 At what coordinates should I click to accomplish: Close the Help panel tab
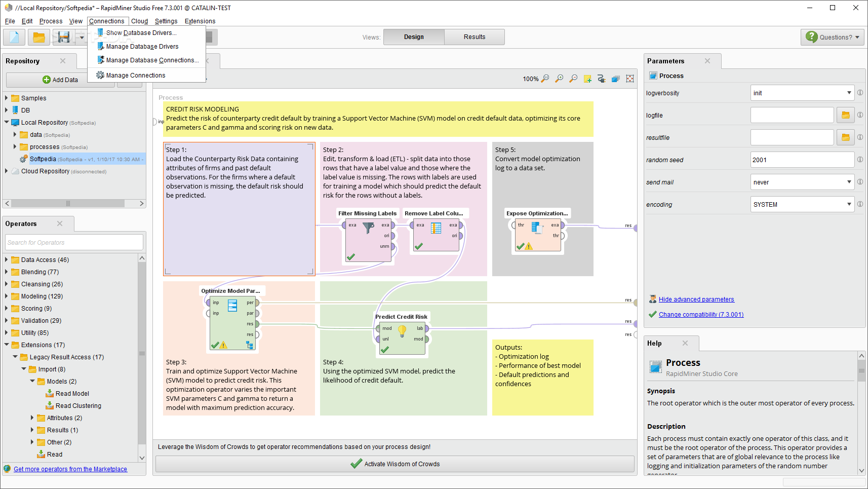tap(685, 343)
